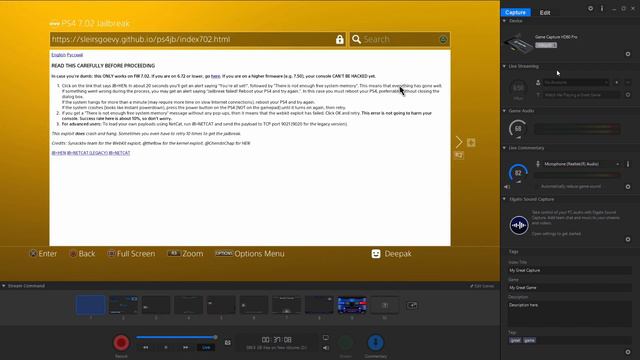The image size is (640, 360).
Task: Switch to the Edit tab
Action: pyautogui.click(x=544, y=13)
